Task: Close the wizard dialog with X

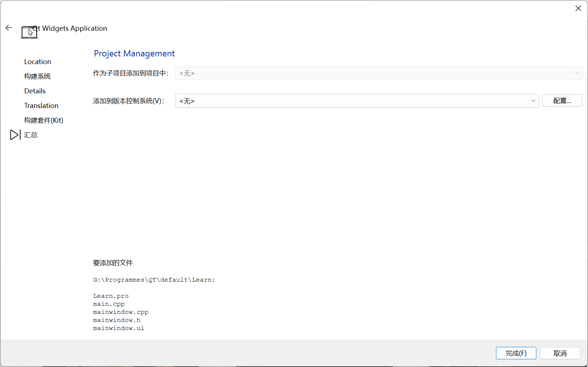Action: 578,8
